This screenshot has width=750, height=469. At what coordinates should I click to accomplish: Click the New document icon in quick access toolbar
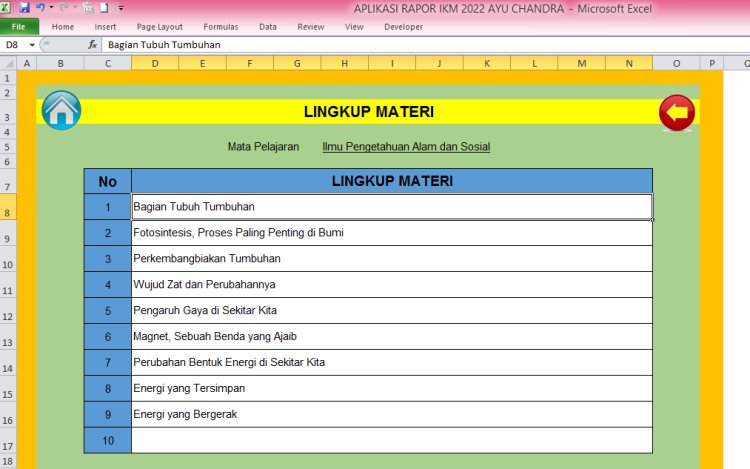click(x=104, y=7)
